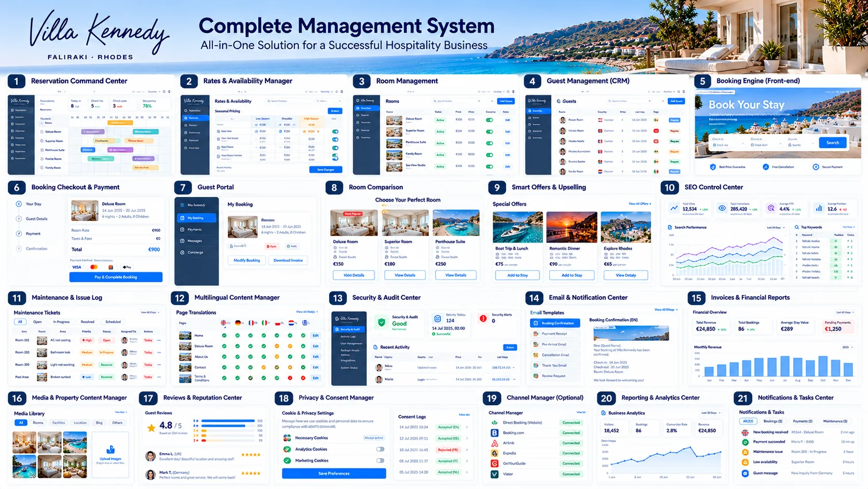Click the 5-star rating bar
Image resolution: width=868 pixels, height=489 pixels.
coord(228,421)
